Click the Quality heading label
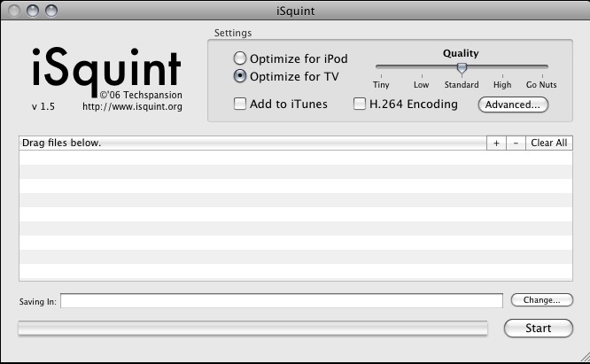Viewport: 590px width, 364px height. click(x=461, y=53)
